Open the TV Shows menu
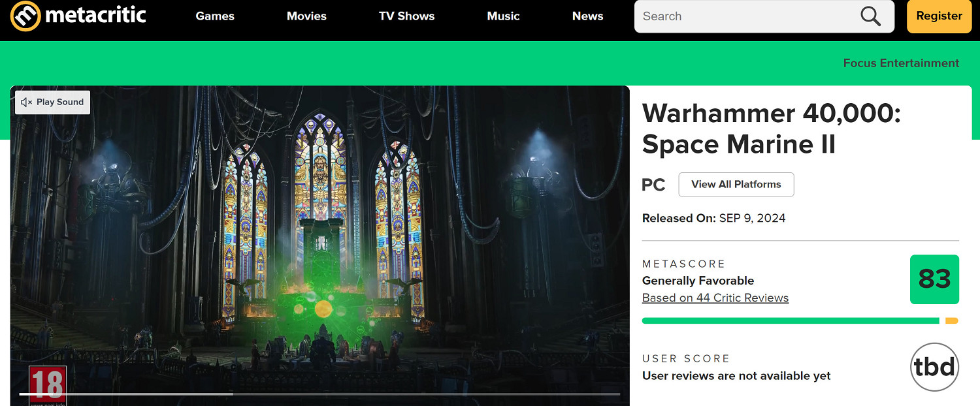Screen dimensions: 980x406 (x=406, y=16)
